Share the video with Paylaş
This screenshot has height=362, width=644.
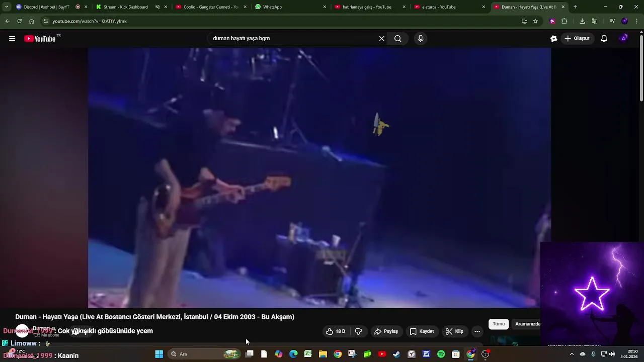[386, 331]
